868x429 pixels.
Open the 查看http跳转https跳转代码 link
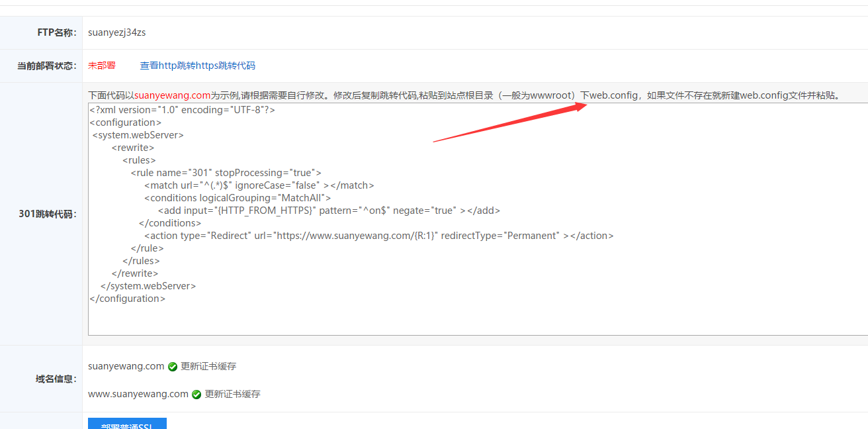[x=197, y=66]
